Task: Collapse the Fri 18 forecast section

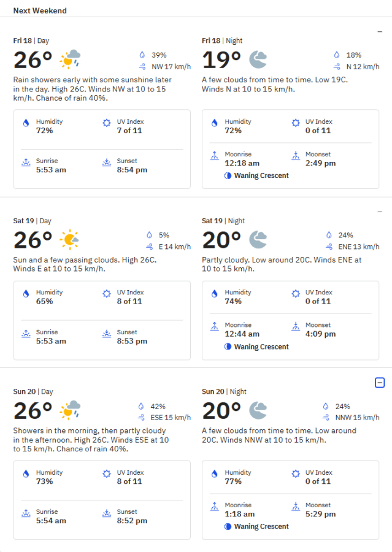Action: click(380, 32)
